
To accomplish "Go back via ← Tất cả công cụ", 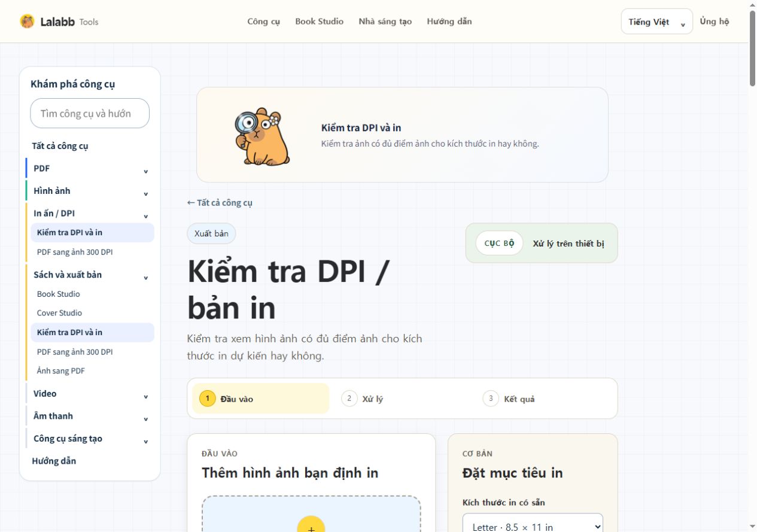I will pos(220,203).
